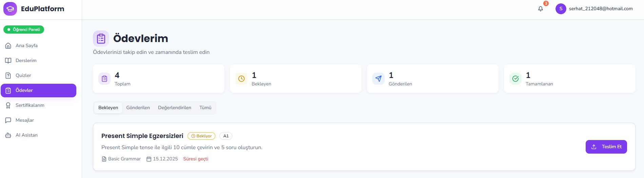
Task: Click the Sertifikalarım award ribbon icon
Action: [x=8, y=105]
